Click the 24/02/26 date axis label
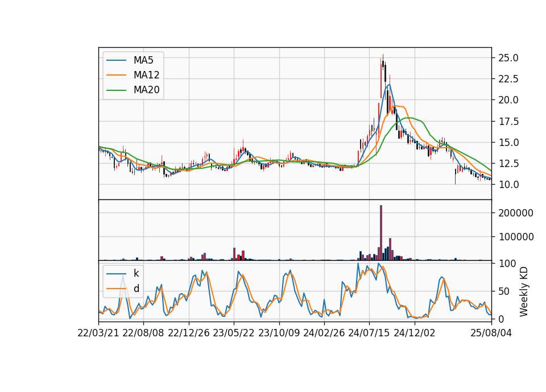The image size is (546, 392). pyautogui.click(x=324, y=333)
